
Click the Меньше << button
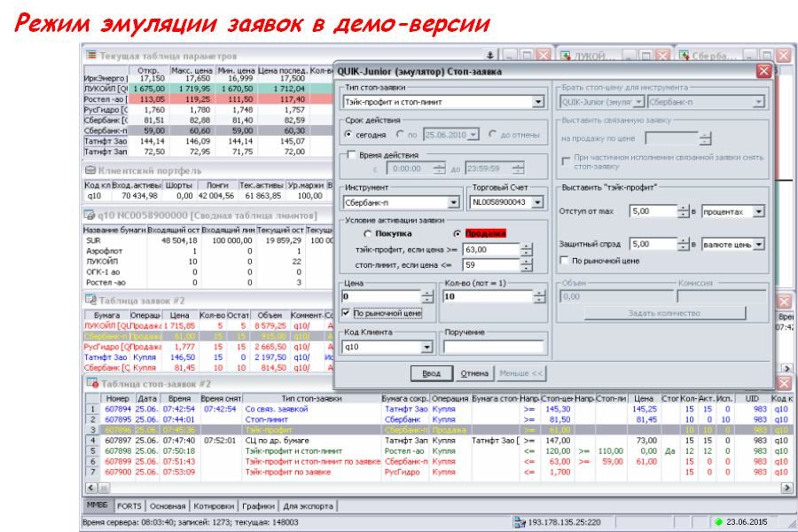coord(521,373)
